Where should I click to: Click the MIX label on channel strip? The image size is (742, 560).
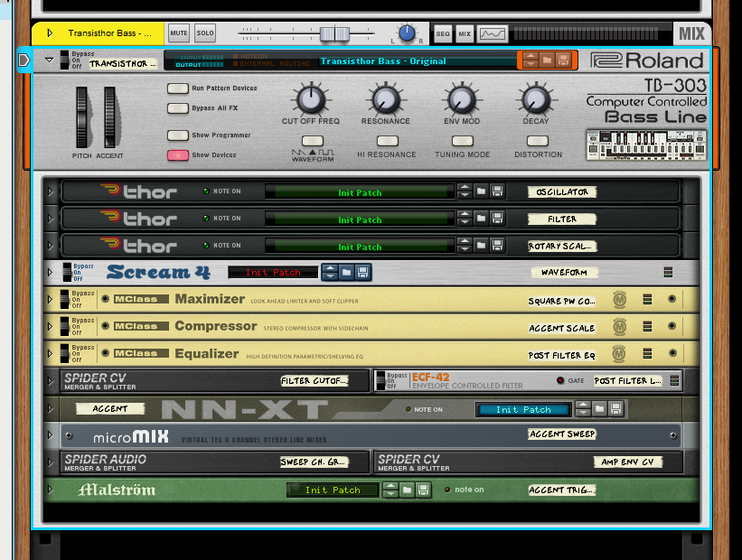click(x=691, y=33)
